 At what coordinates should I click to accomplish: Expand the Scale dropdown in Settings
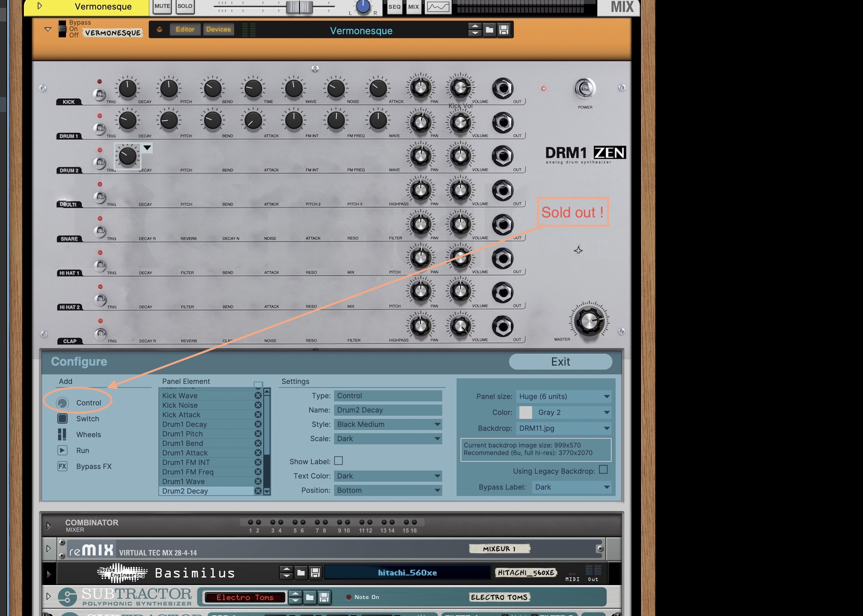pyautogui.click(x=436, y=438)
